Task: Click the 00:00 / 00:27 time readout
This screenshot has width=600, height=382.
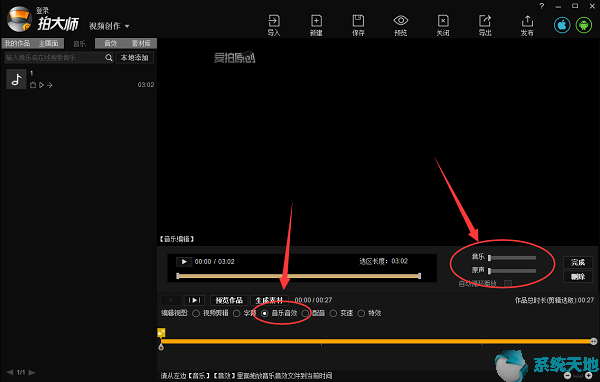Action: click(x=313, y=300)
